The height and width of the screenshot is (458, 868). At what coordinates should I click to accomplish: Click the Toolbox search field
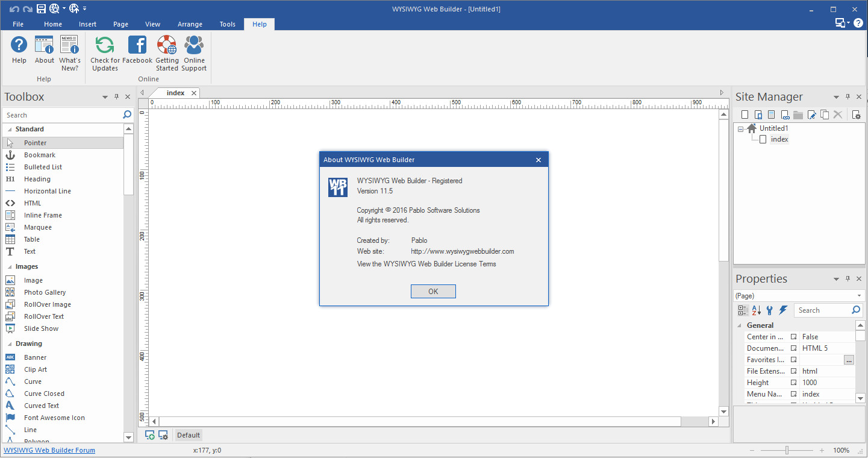point(67,115)
